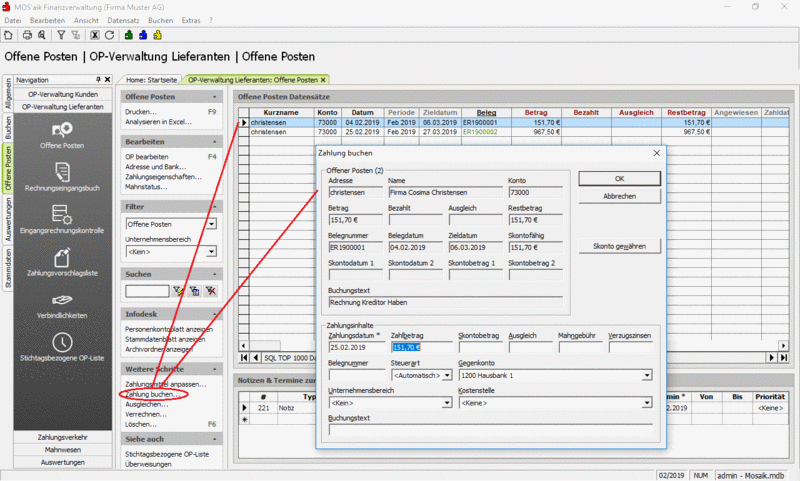Open Eingangsrechnungskontrolle in navigation sidebar
The image size is (800, 481).
click(62, 220)
